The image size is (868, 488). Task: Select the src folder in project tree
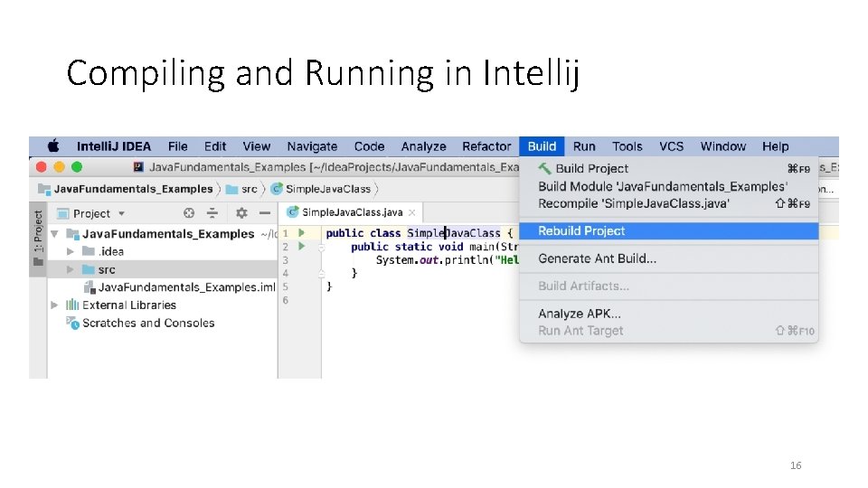point(162,269)
